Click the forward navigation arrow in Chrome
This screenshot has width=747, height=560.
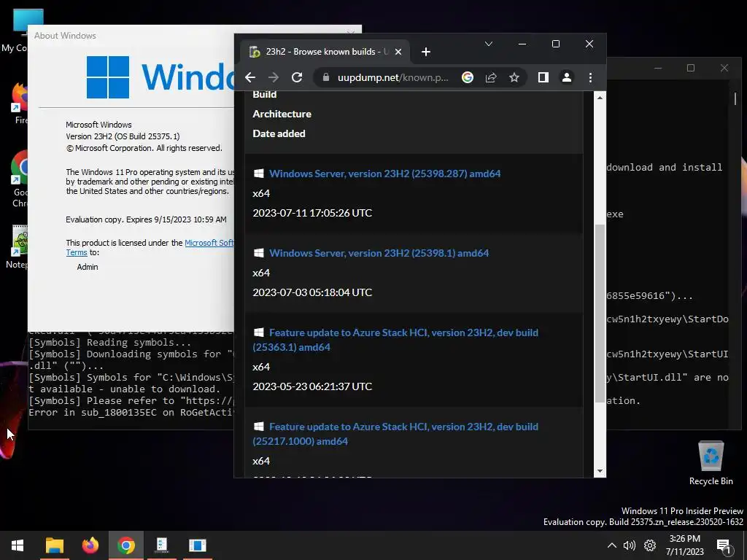274,77
